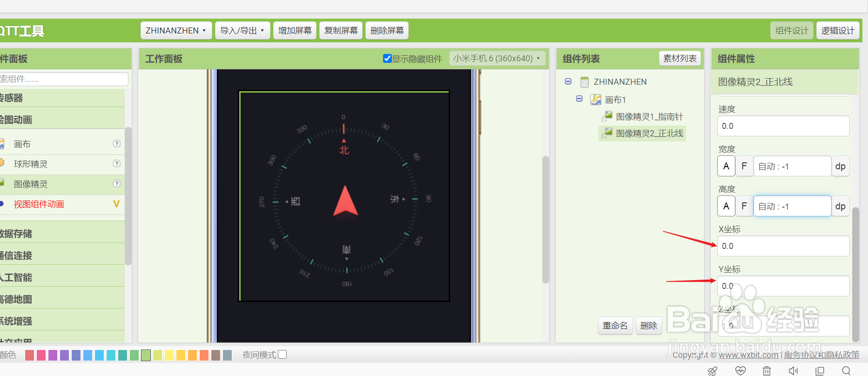868x376 pixels.
Task: Collapse 视图组件动画 section via V arrow
Action: click(x=116, y=204)
